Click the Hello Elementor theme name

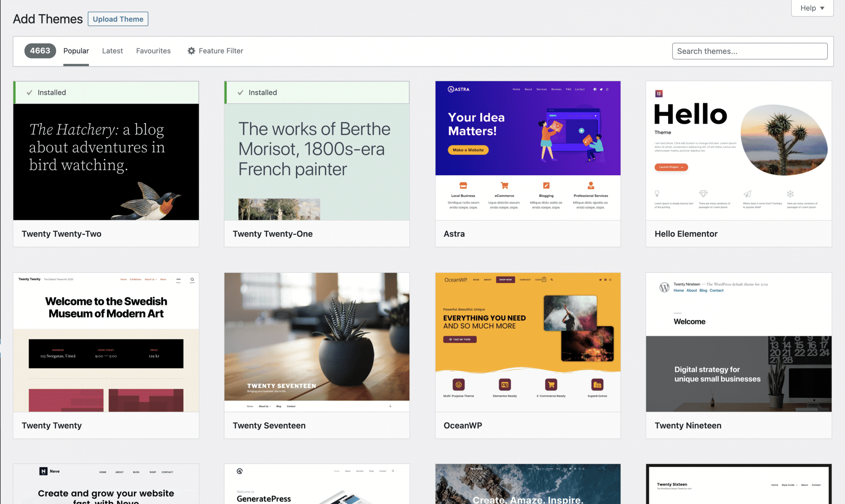click(686, 234)
